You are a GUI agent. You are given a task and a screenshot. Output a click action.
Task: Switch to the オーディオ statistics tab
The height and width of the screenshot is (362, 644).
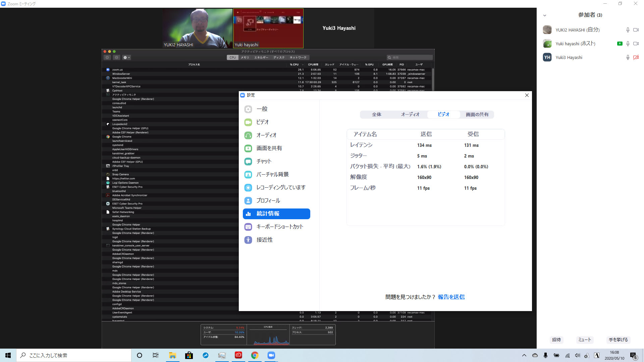point(410,115)
